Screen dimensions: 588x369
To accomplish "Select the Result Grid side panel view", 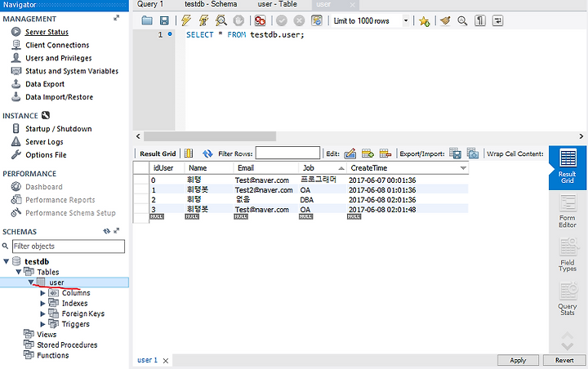I will (568, 167).
